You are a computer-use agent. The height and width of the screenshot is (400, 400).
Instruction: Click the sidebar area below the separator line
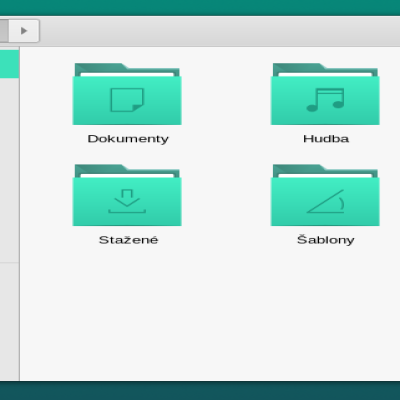point(9,322)
